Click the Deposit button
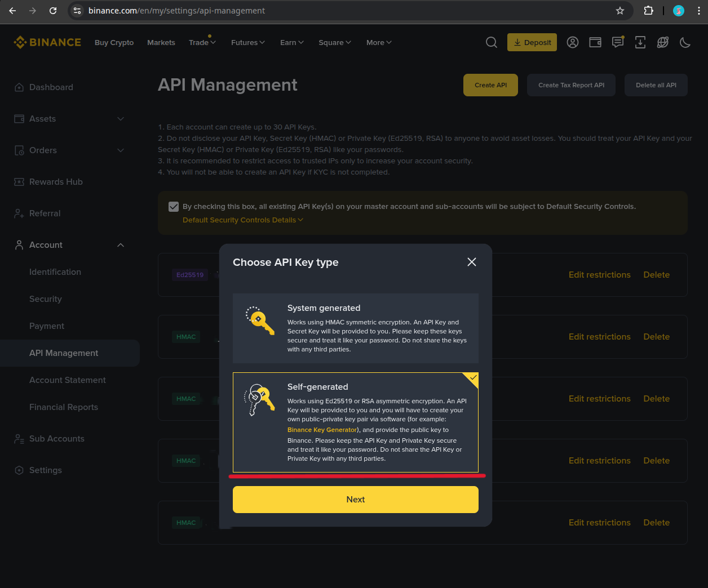The image size is (708, 588). [x=532, y=42]
